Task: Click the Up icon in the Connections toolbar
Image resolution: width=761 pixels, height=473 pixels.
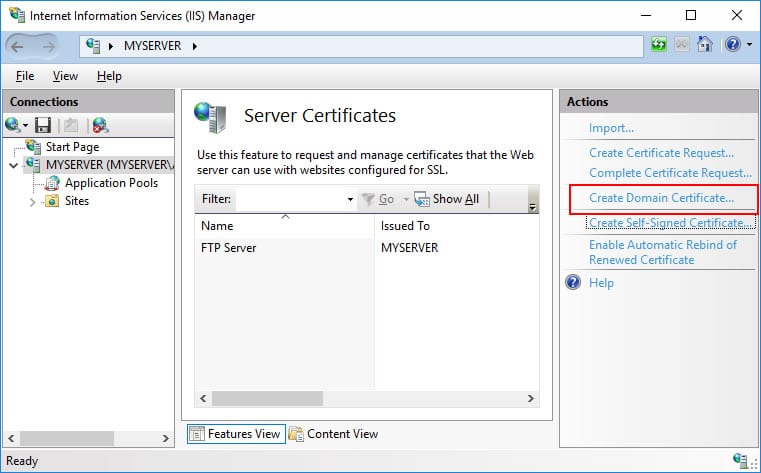Action: [71, 126]
